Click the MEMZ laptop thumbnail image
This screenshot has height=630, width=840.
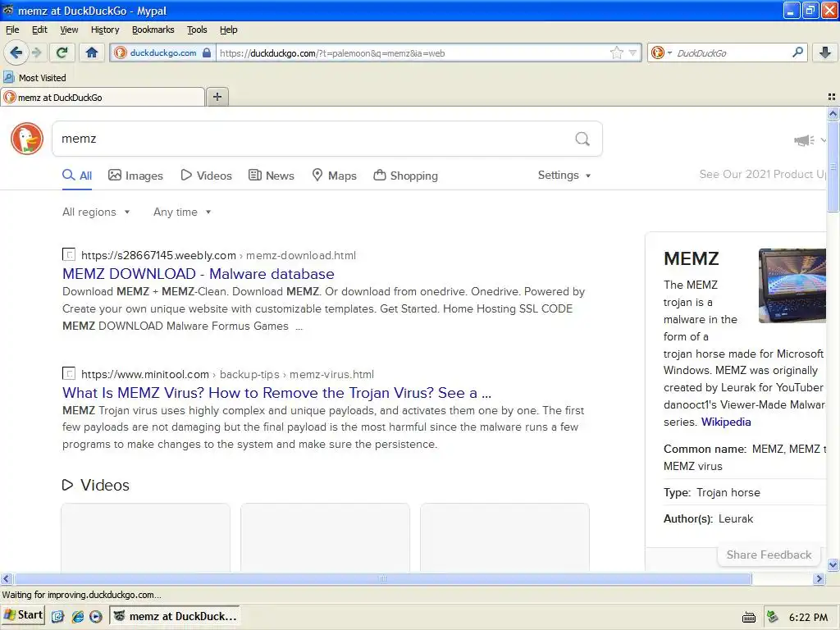pyautogui.click(x=792, y=285)
